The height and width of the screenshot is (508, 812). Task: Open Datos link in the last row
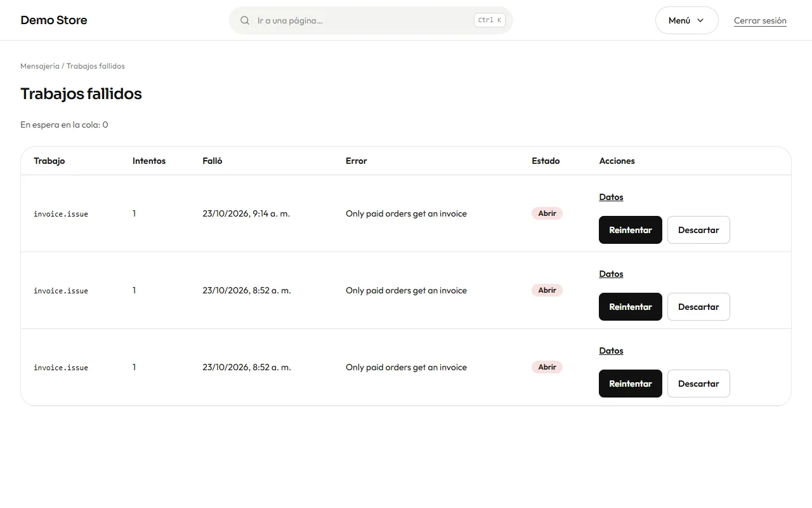coord(611,351)
